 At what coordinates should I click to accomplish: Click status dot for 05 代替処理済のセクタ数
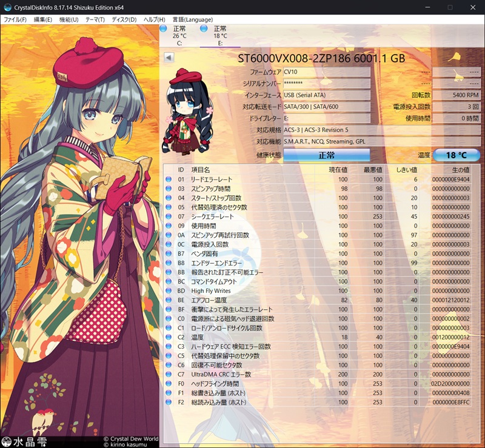[x=169, y=207]
